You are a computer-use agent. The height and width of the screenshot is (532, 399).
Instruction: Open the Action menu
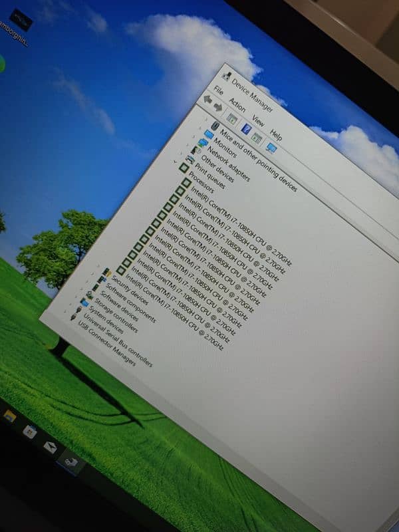click(x=237, y=105)
